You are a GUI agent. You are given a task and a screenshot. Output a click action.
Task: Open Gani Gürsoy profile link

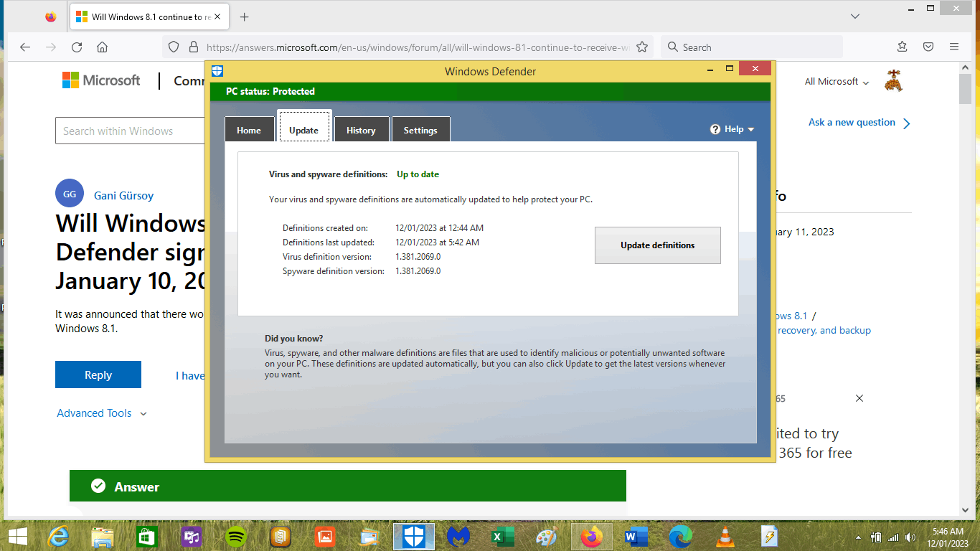coord(123,195)
